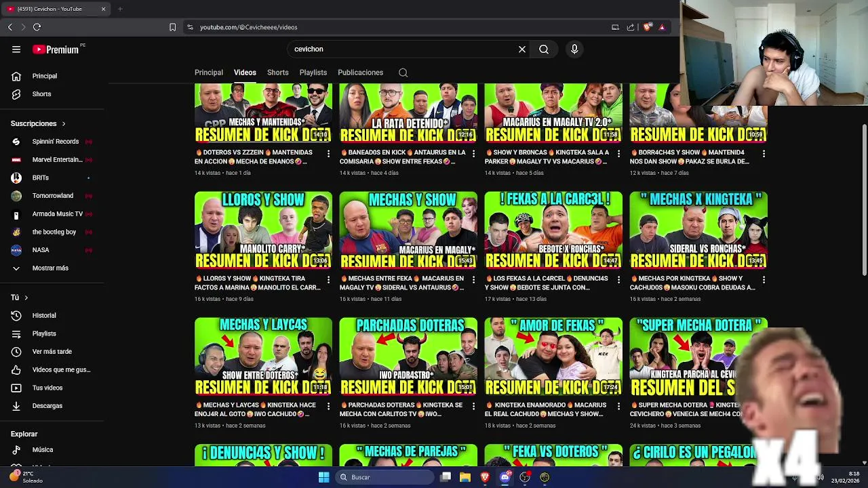The image size is (868, 488).
Task: Open Task View on taskbar
Action: (x=446, y=477)
